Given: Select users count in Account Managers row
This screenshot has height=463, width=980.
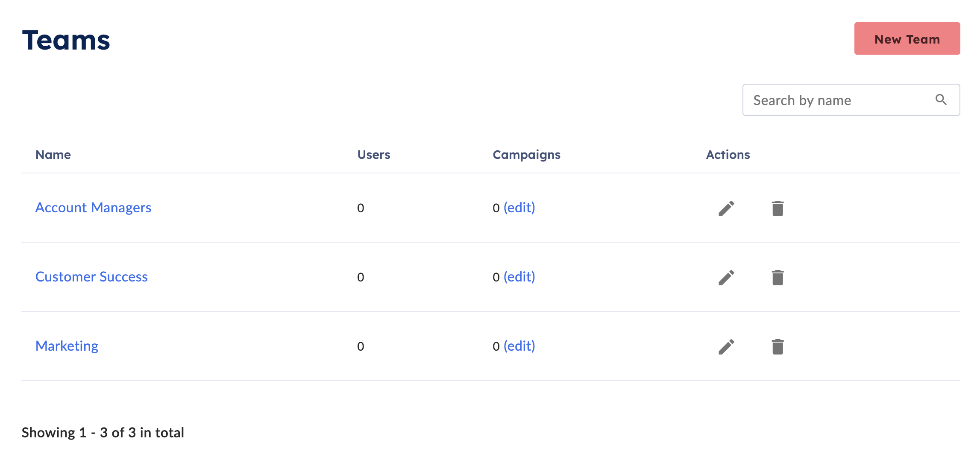Looking at the screenshot, I should coord(361,208).
